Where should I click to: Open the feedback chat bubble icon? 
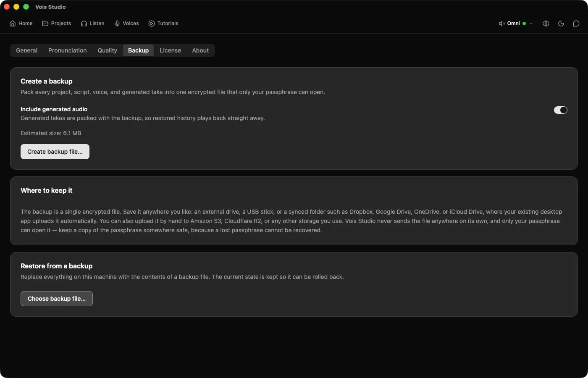[576, 24]
